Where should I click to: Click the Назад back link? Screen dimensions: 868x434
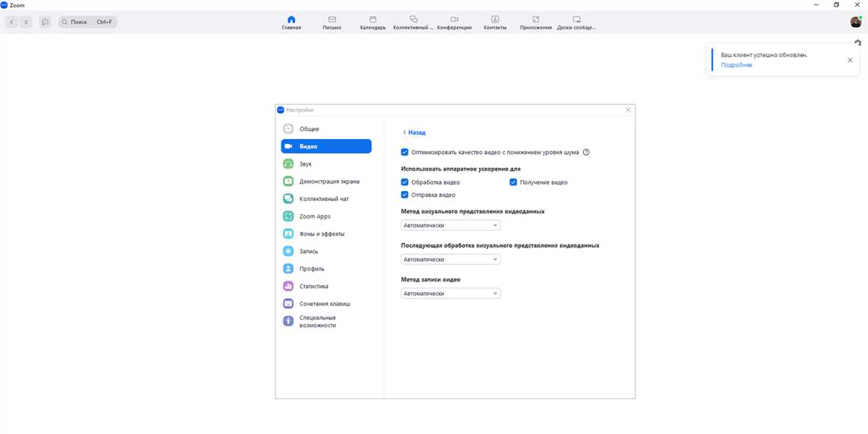pos(414,132)
